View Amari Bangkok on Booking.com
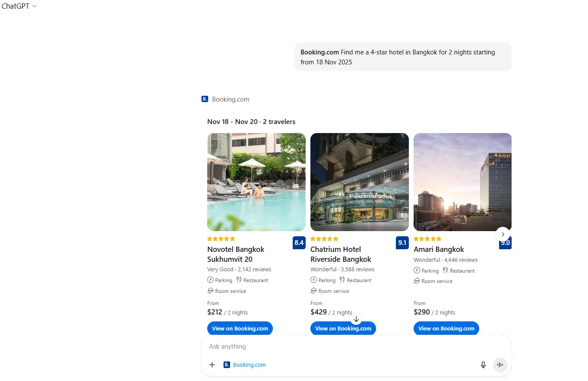 (x=446, y=328)
